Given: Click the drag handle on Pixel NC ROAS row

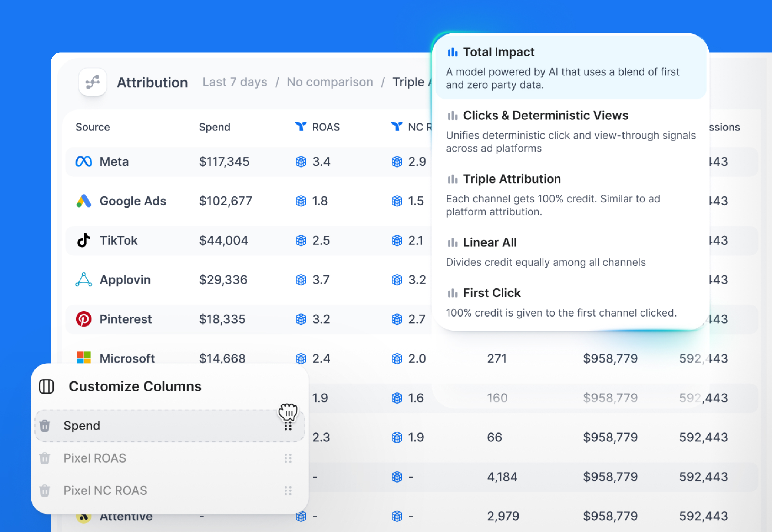Looking at the screenshot, I should pyautogui.click(x=288, y=491).
